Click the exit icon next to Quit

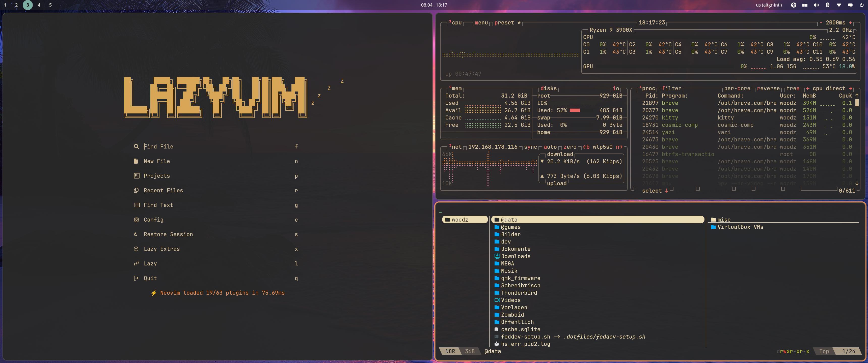tap(136, 278)
